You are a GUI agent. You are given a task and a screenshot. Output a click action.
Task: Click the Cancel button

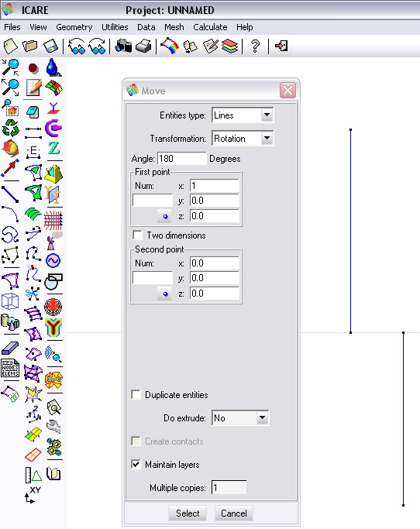[233, 514]
